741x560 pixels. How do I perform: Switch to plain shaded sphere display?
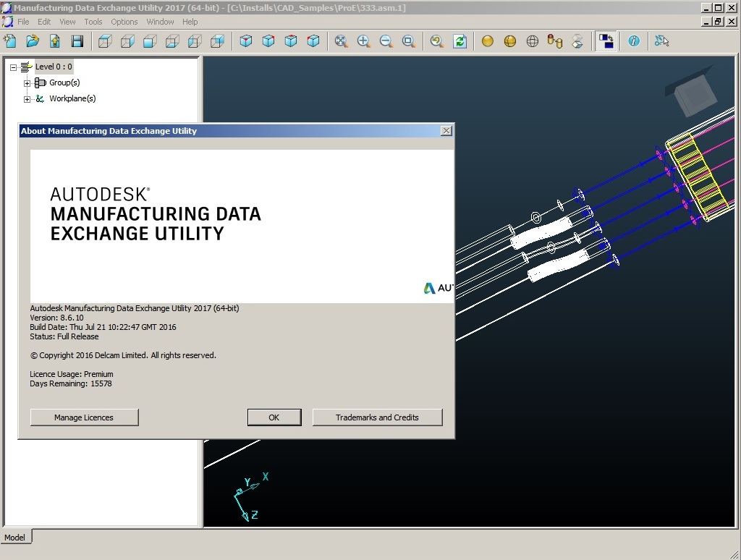(487, 41)
